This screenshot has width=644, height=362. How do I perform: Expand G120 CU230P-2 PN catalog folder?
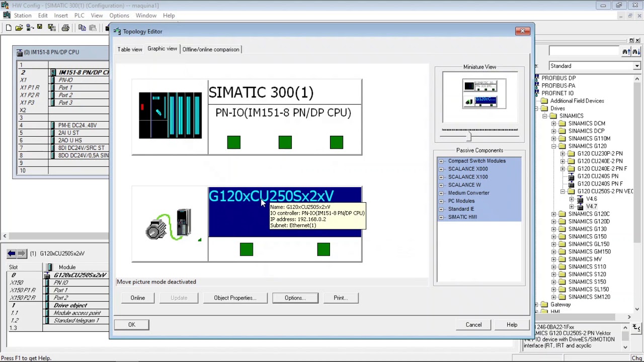(562, 154)
